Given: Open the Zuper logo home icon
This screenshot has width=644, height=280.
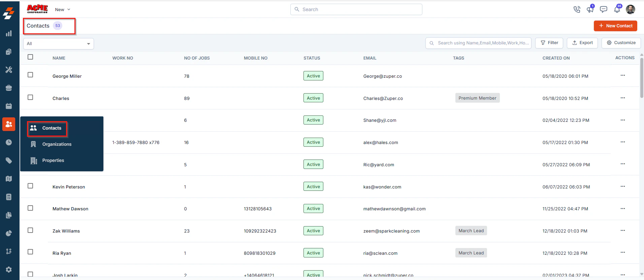Looking at the screenshot, I should (9, 13).
